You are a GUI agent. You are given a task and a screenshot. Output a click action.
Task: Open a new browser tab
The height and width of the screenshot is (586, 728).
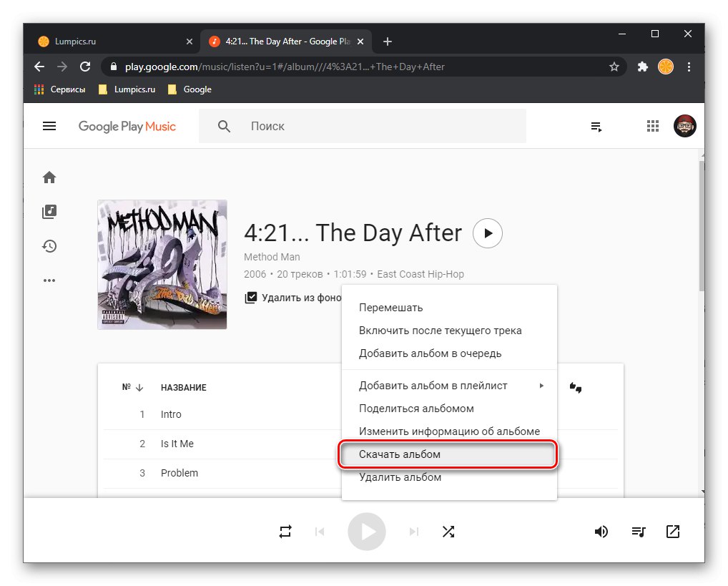click(x=387, y=41)
